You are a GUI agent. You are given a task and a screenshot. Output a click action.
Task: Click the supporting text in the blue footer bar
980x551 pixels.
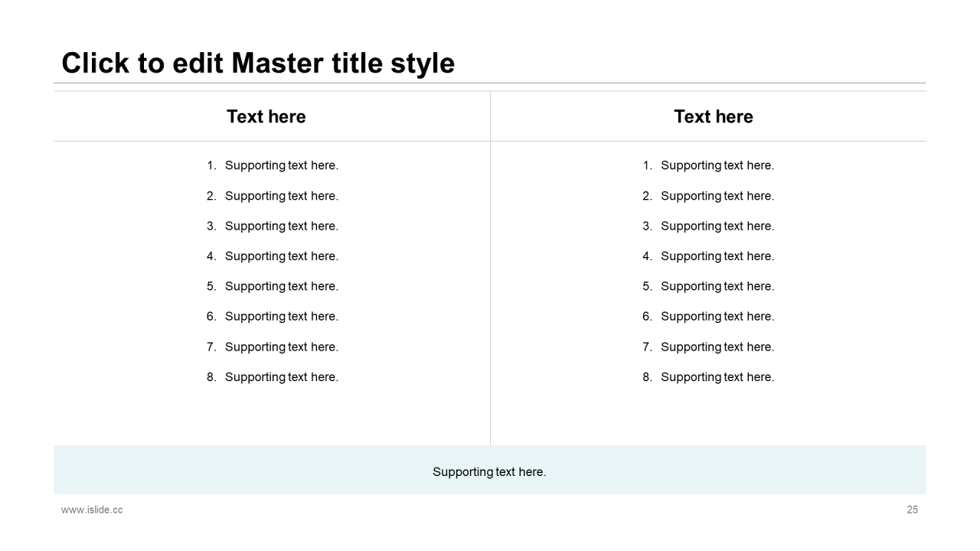tap(489, 471)
